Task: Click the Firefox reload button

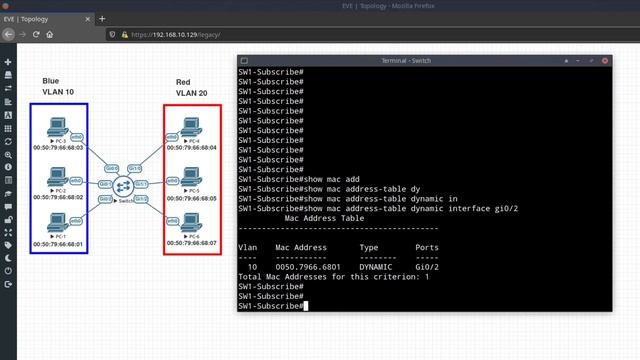Action: (x=36, y=35)
